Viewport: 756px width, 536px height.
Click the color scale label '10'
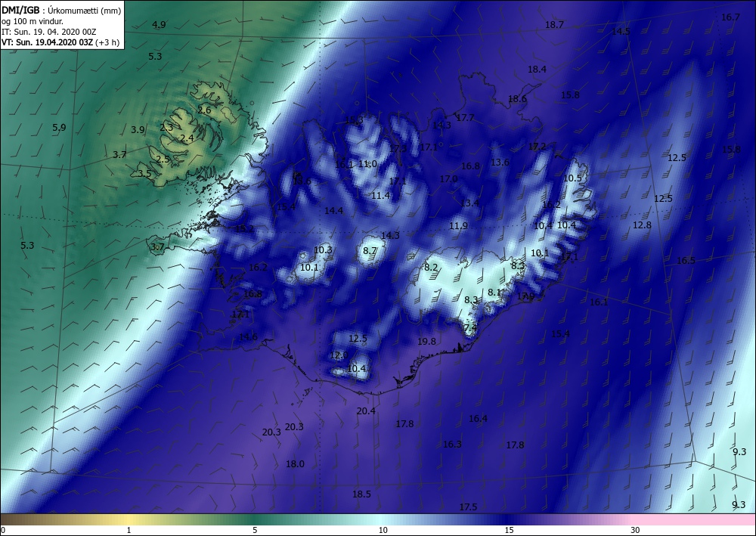click(383, 531)
